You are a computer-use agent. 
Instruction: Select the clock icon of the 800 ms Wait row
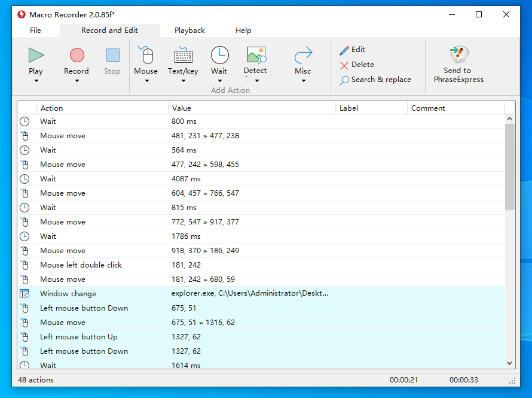pyautogui.click(x=25, y=121)
